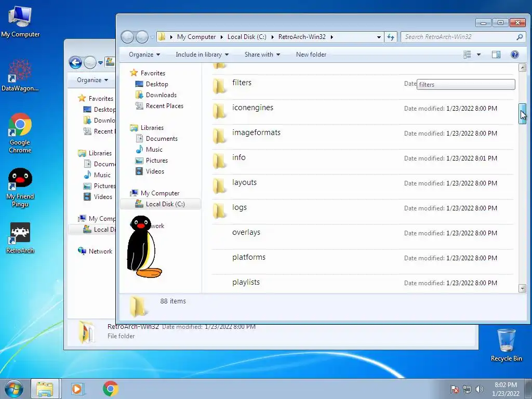532x399 pixels.
Task: Expand arrow after RetroArch-Win32 breadcrumb
Action: point(332,37)
